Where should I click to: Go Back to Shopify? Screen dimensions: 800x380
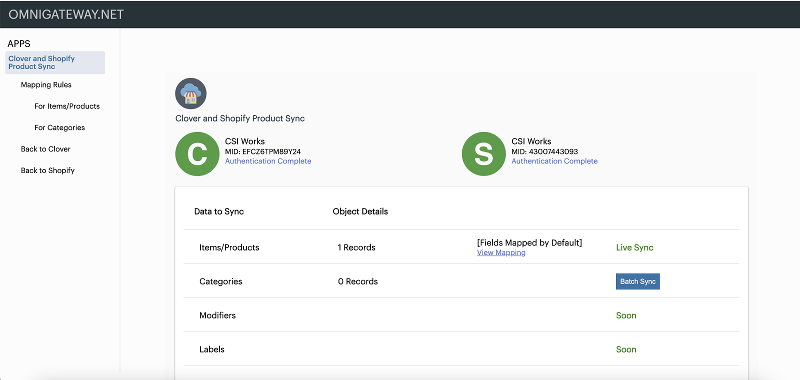point(47,170)
